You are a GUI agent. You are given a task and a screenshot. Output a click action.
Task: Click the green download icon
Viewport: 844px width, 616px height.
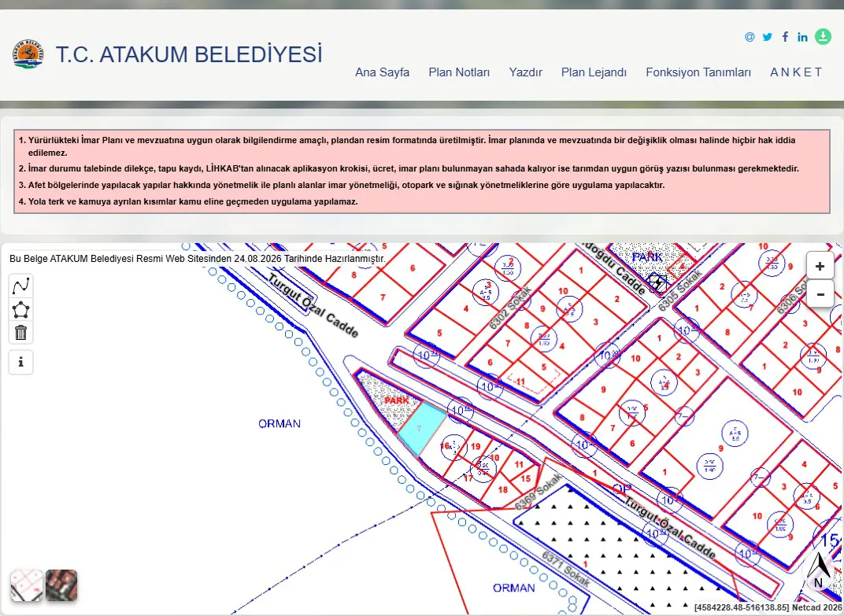[x=823, y=36]
